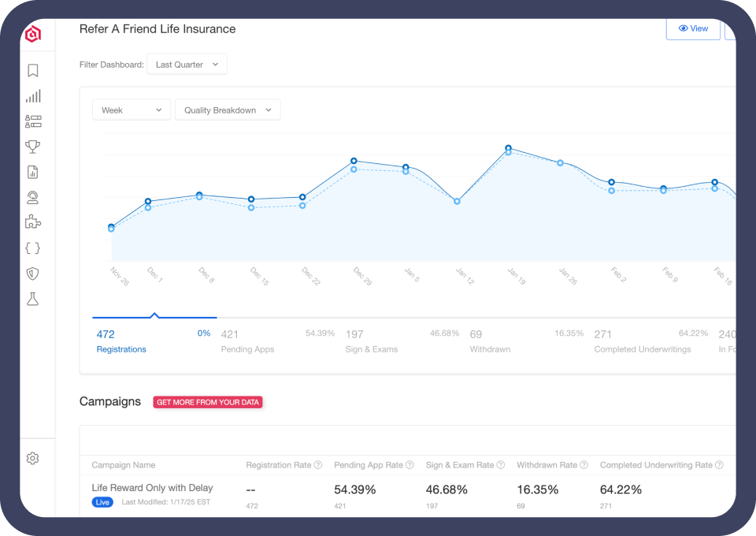The height and width of the screenshot is (536, 756).
Task: Open the bar signal analytics icon
Action: [33, 96]
